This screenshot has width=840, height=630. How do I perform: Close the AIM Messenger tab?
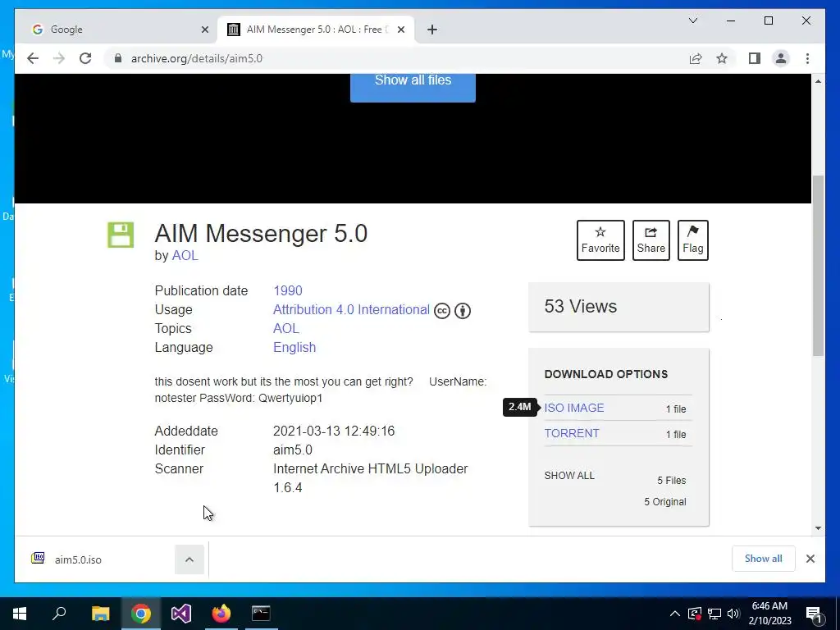(400, 30)
